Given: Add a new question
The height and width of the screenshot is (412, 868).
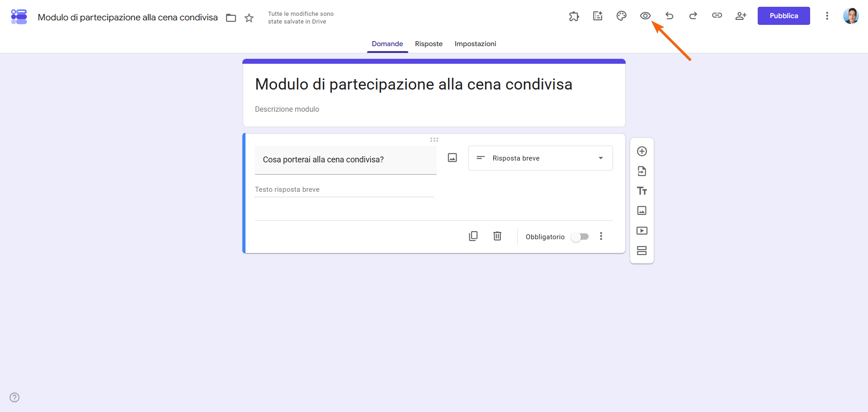Looking at the screenshot, I should click(x=642, y=151).
